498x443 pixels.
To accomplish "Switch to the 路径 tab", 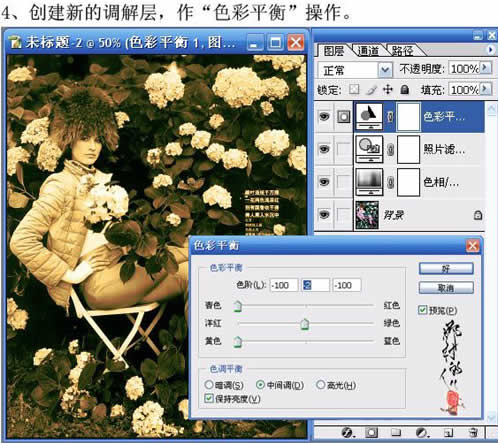I will 402,51.
